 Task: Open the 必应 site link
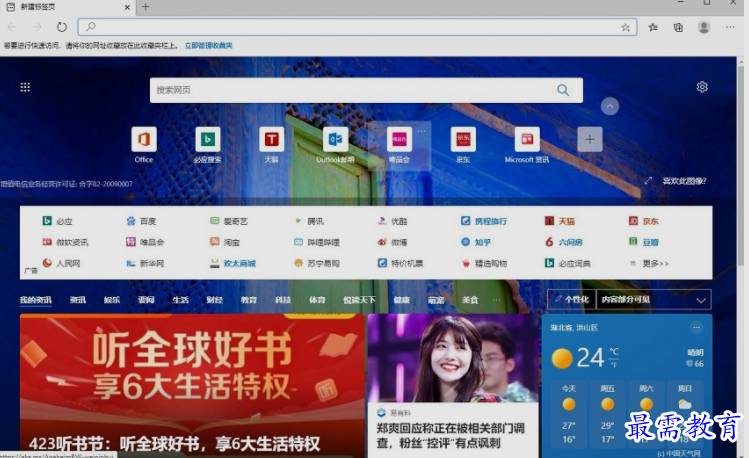point(57,221)
